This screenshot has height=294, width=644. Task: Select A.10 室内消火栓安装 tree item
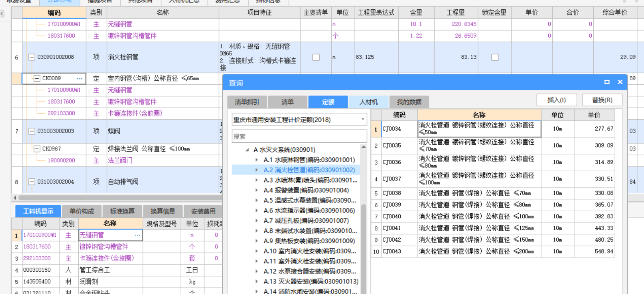[x=310, y=251]
